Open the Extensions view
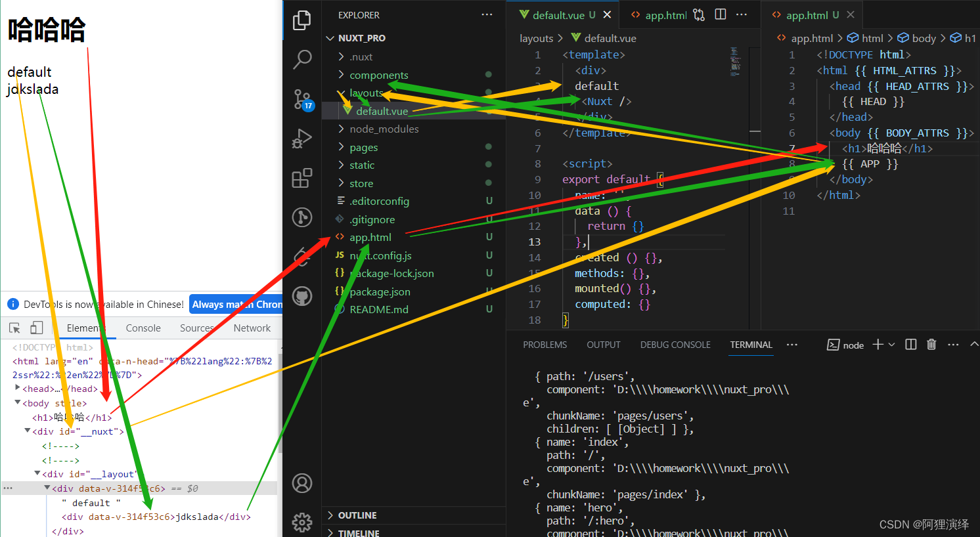 (302, 178)
